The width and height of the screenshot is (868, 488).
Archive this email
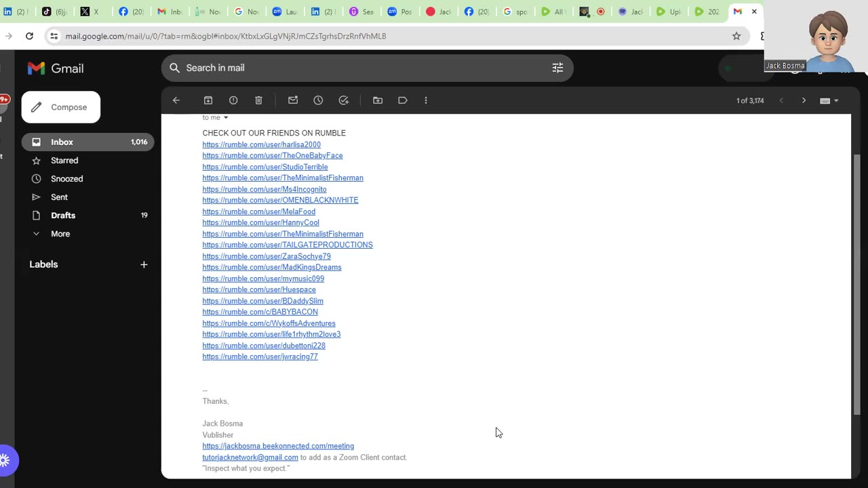(208, 100)
